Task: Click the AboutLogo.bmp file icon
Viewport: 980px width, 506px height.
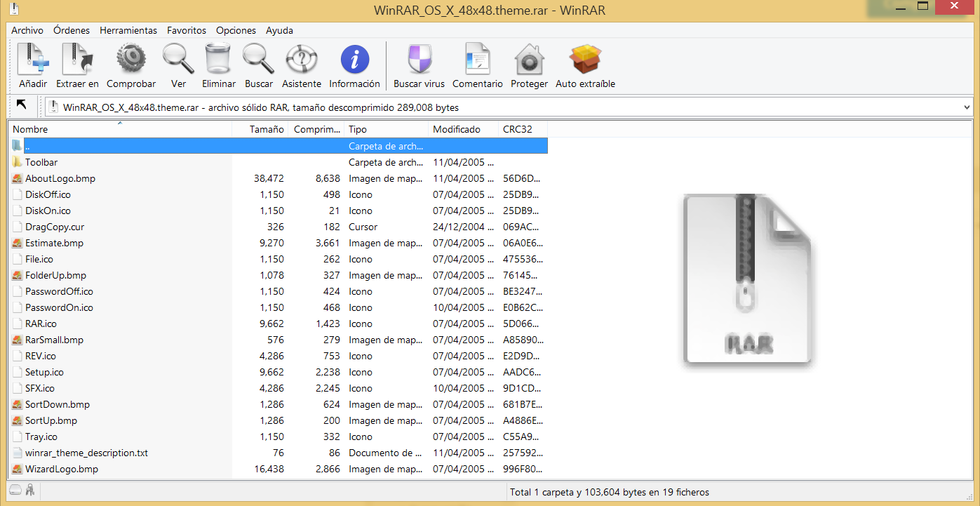Action: point(18,178)
